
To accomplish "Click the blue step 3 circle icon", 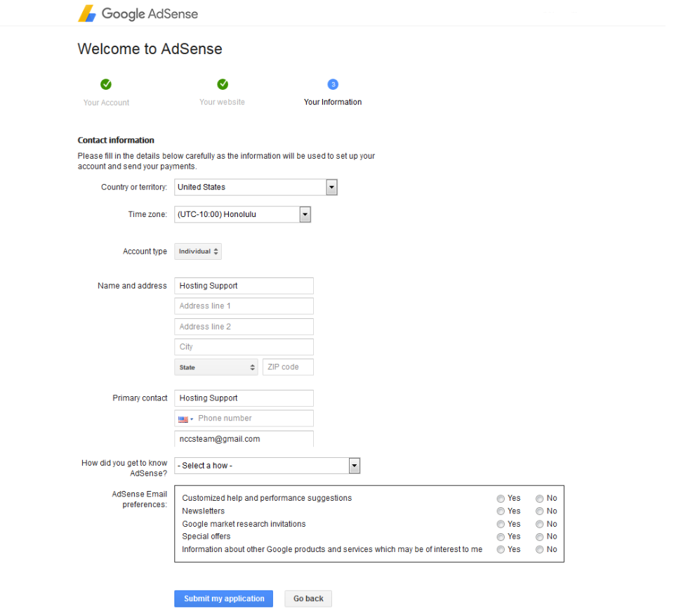I will click(333, 84).
